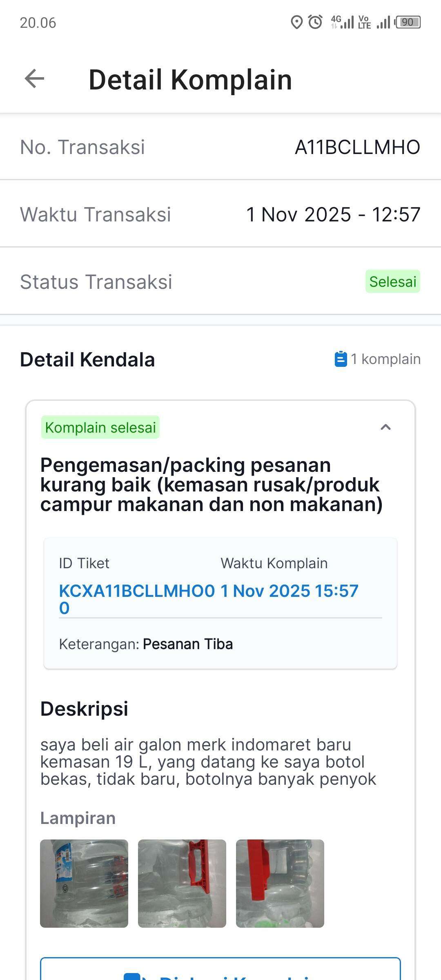Screen dimensions: 441x980
Task: Open first attachment photo with blue label
Action: click(x=84, y=883)
